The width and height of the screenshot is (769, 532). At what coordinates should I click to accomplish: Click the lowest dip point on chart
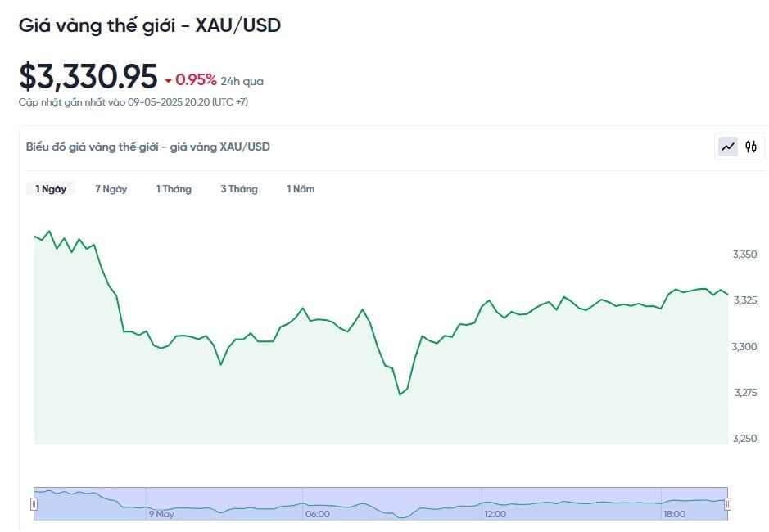(400, 394)
